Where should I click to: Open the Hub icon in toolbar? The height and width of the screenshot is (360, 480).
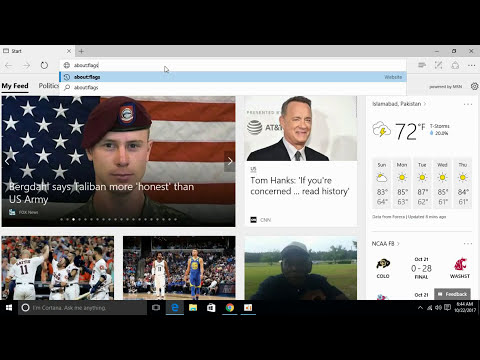[422, 65]
